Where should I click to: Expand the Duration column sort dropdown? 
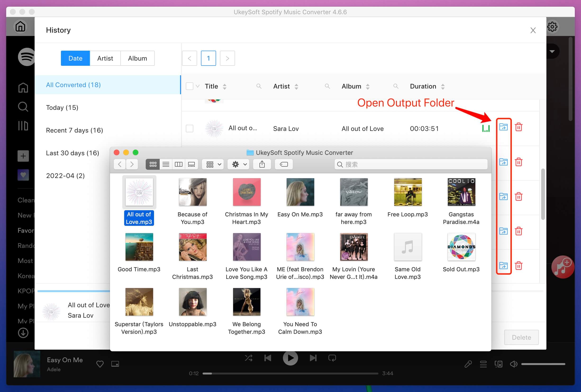tap(444, 86)
